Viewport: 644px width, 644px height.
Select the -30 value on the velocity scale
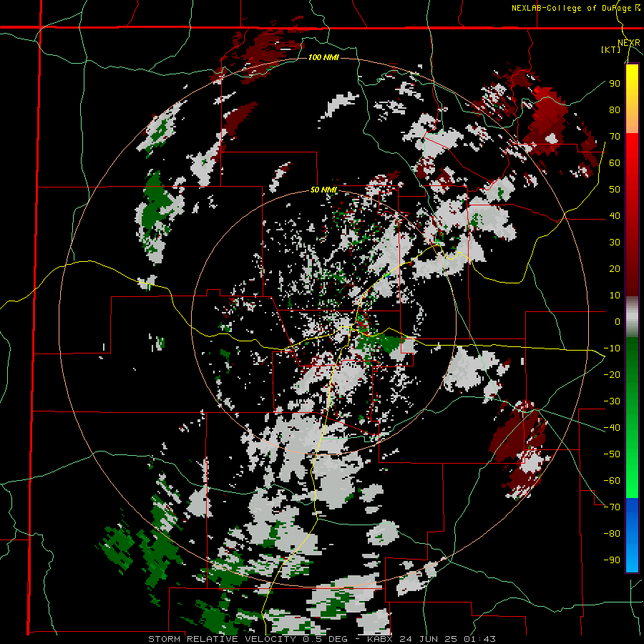tap(612, 401)
